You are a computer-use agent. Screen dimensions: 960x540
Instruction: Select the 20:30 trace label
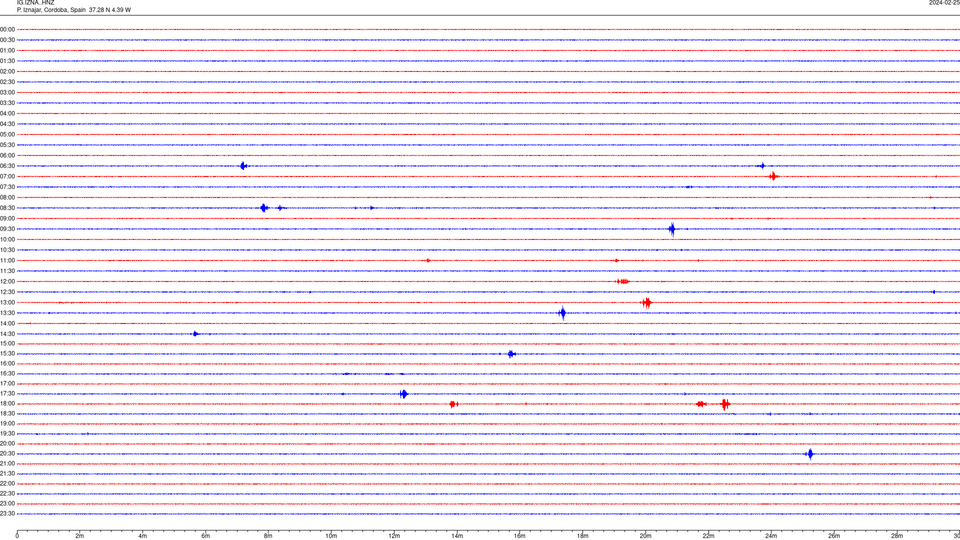click(x=7, y=454)
